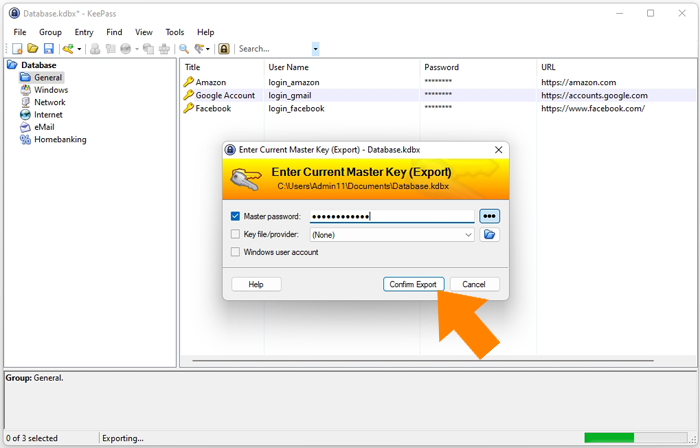Click the Open database folder icon
This screenshot has height=448, width=700.
click(32, 48)
